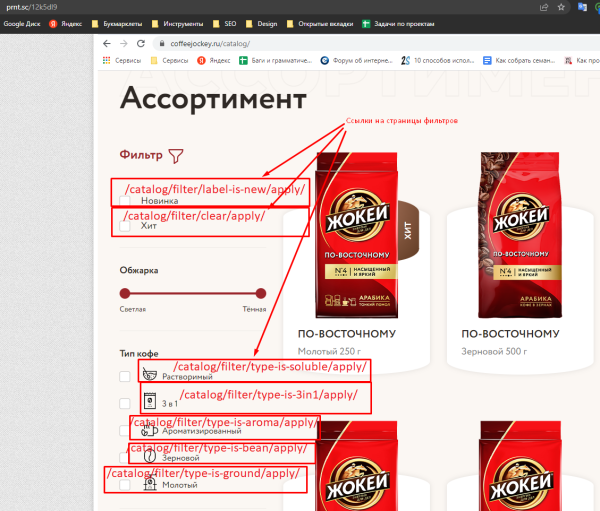The width and height of the screenshot is (600, 511).
Task: Click the Зерновой bean icon
Action: tap(150, 456)
